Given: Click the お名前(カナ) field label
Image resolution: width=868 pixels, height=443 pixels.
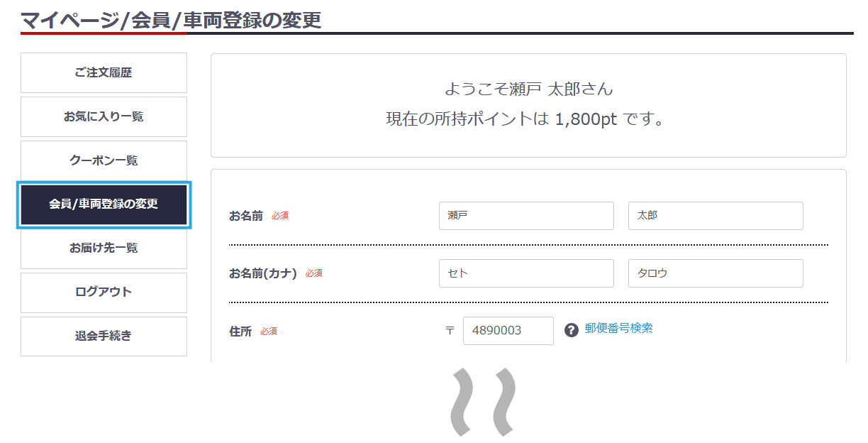Looking at the screenshot, I should tap(262, 273).
